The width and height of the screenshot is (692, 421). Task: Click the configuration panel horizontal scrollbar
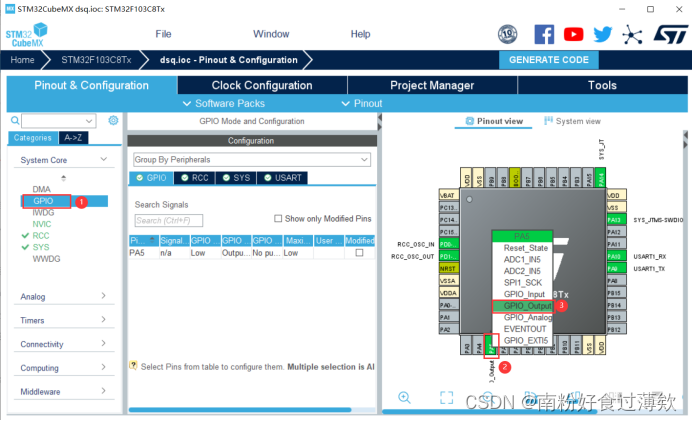[240, 410]
